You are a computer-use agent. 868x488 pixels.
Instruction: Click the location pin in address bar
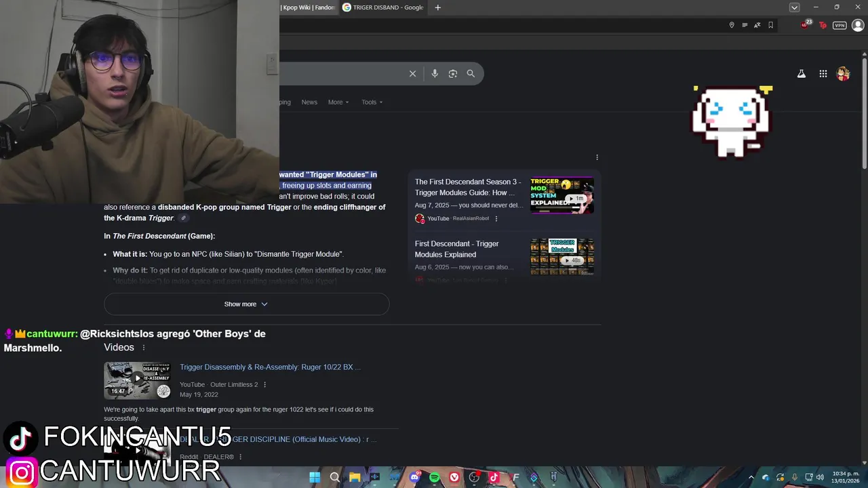coord(732,25)
